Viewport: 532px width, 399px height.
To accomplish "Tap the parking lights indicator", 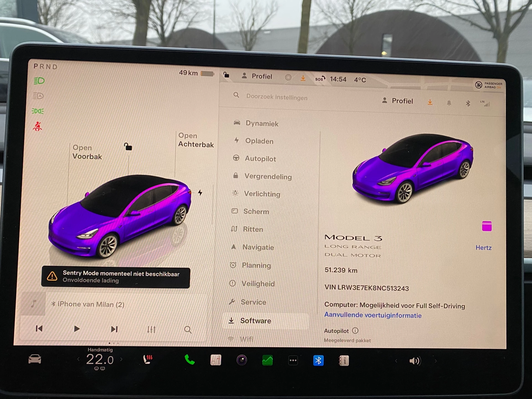I will (38, 111).
